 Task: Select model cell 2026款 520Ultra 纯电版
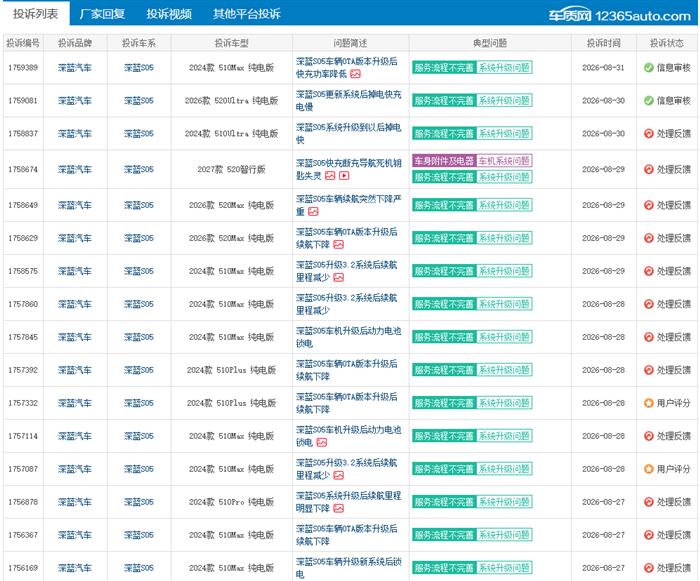[x=231, y=101]
